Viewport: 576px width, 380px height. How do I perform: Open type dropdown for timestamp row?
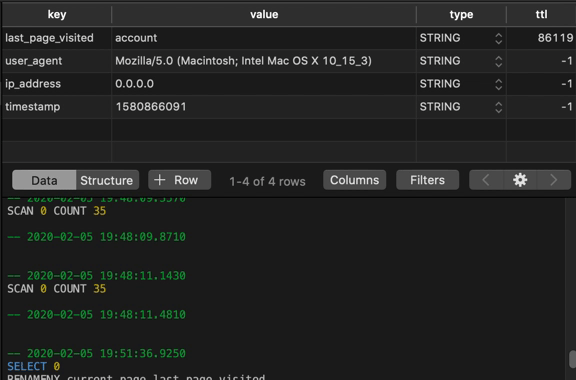coord(498,107)
